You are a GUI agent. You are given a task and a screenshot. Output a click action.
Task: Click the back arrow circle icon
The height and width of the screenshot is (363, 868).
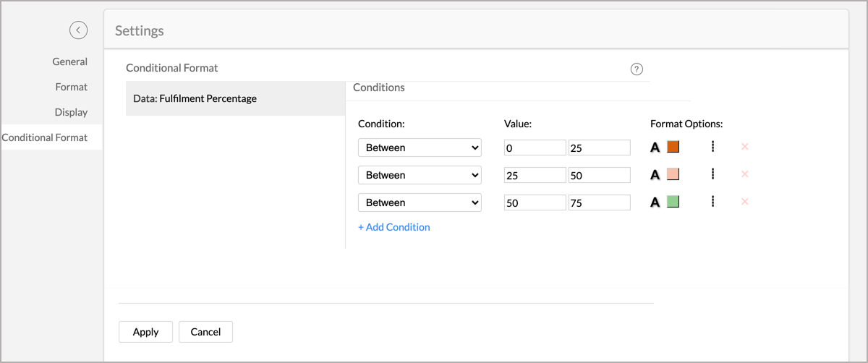tap(78, 30)
